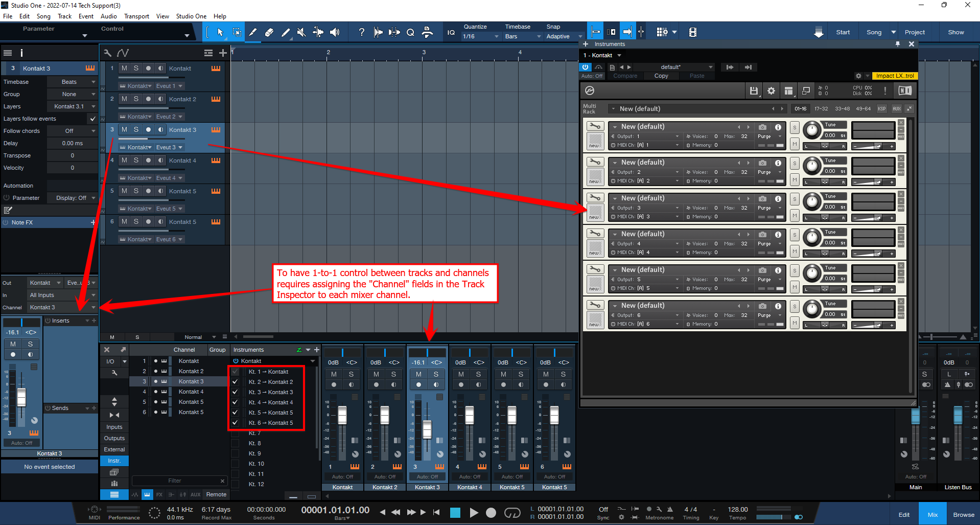This screenshot has height=525, width=980.
Task: Click the Impact LX control button
Action: [x=895, y=76]
